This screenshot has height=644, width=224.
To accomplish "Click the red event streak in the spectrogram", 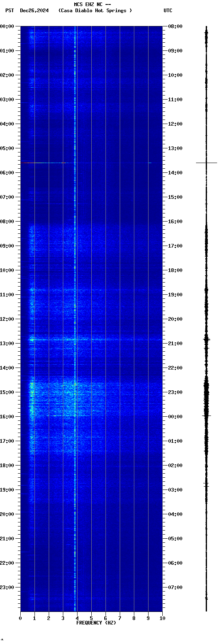I will (x=43, y=163).
